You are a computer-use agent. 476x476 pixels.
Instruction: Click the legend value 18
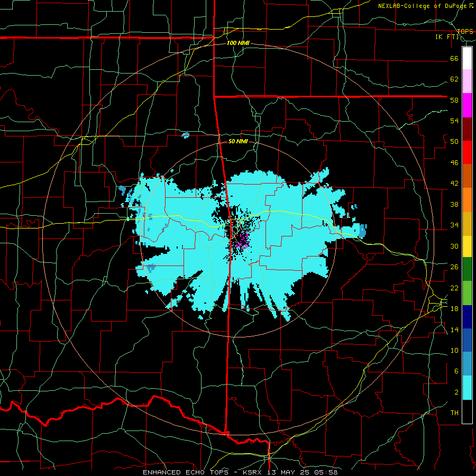pos(454,309)
